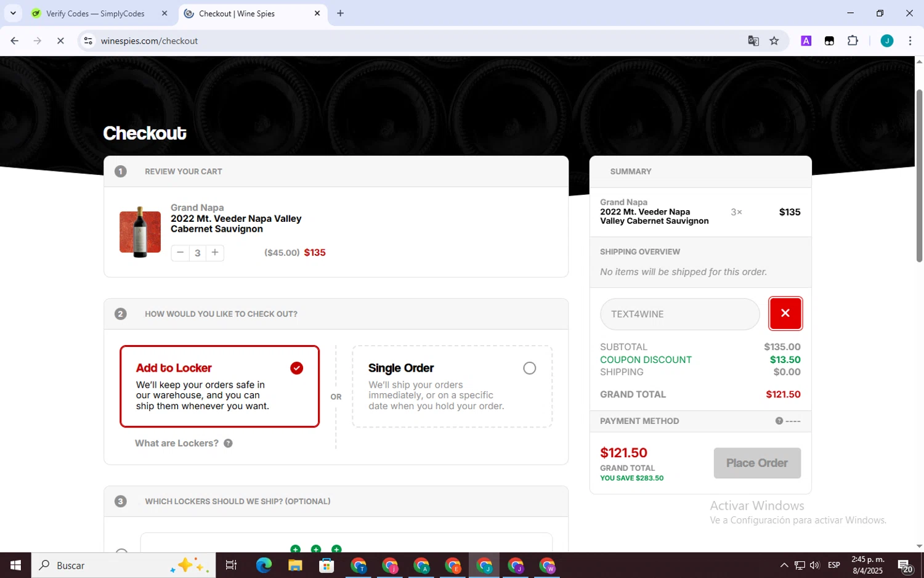
Task: Click the TEXT4WINE coupon code field
Action: click(680, 314)
